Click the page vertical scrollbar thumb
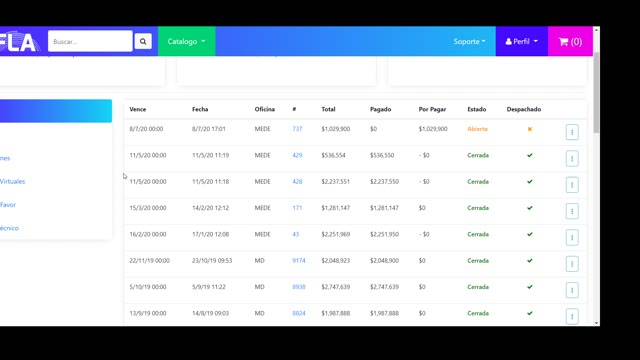The width and height of the screenshot is (640, 360). [596, 93]
